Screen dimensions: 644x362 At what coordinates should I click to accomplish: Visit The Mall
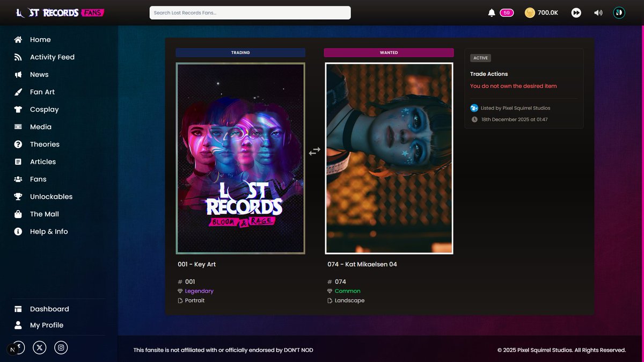point(36,214)
